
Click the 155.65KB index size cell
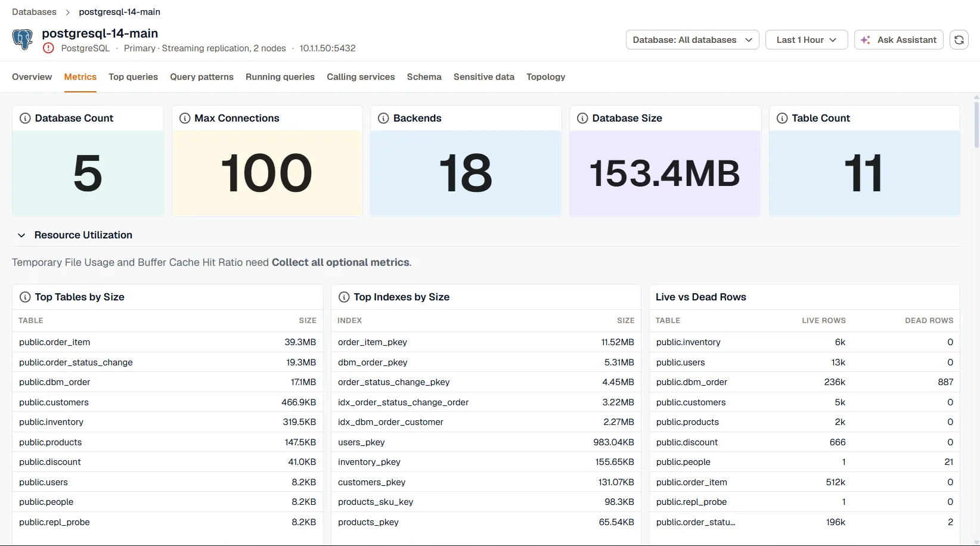click(x=615, y=462)
